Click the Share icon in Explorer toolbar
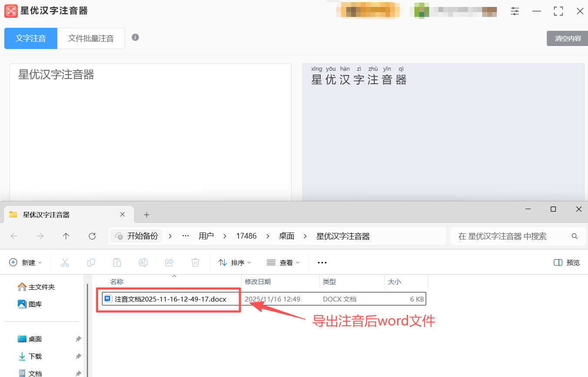This screenshot has height=377, width=588. tap(169, 262)
